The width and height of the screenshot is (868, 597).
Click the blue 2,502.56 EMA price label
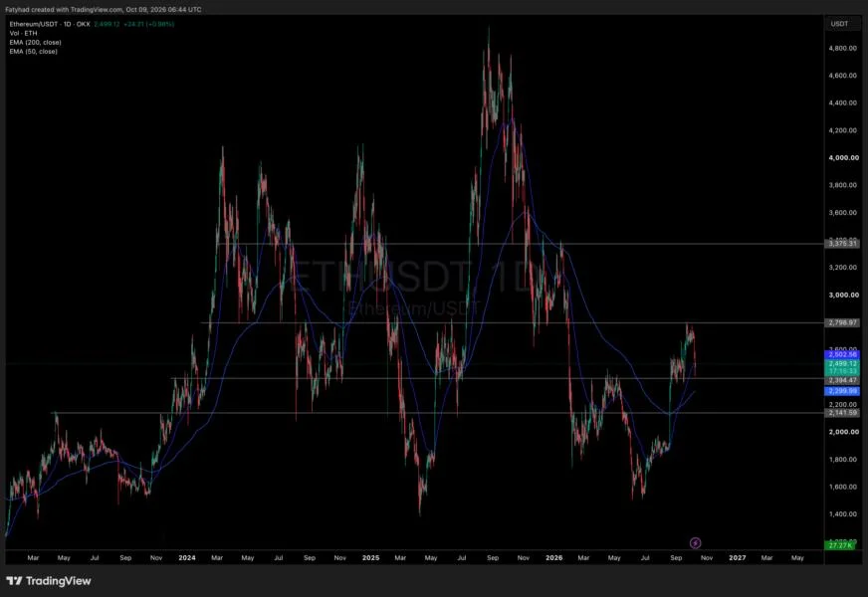tap(842, 354)
